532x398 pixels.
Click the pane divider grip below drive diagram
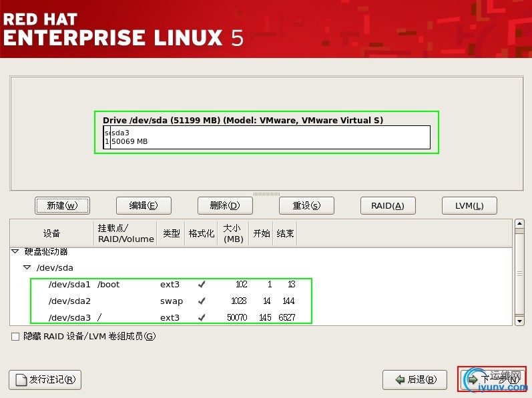[x=266, y=194]
